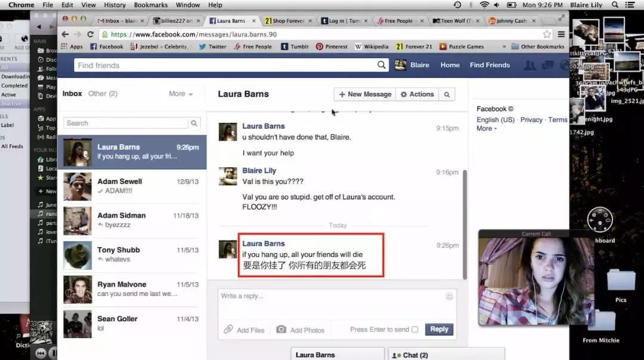Click the emoticon icon in reply box
The height and width of the screenshot is (360, 644).
pyautogui.click(x=450, y=296)
